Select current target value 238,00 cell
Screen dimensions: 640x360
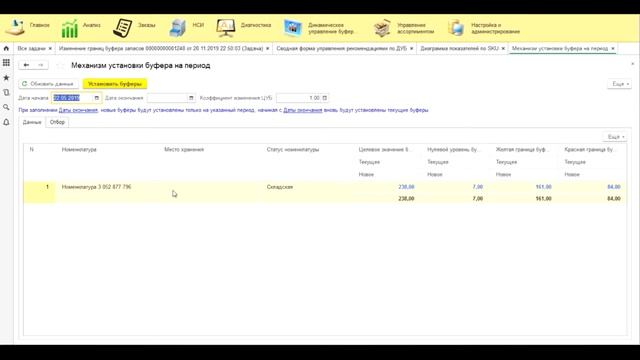[x=406, y=187]
